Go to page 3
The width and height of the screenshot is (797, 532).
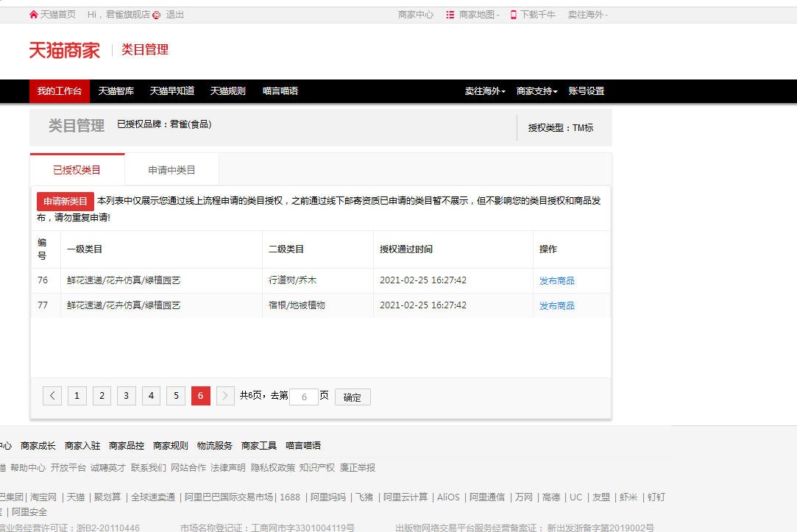(x=126, y=396)
